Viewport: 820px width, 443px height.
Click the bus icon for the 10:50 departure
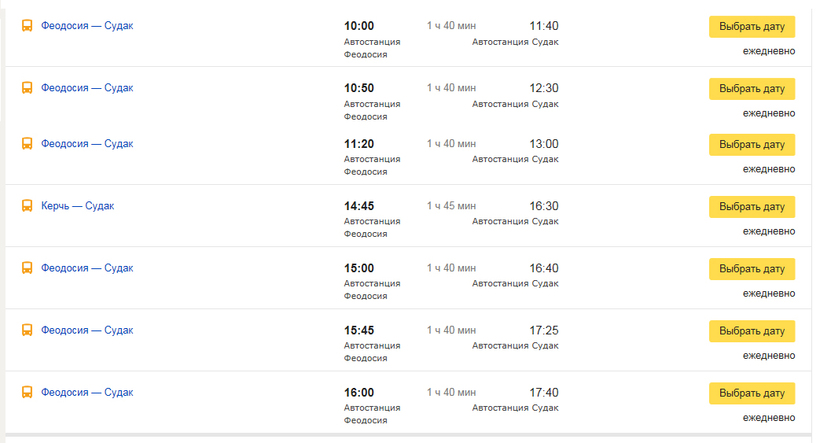[27, 88]
